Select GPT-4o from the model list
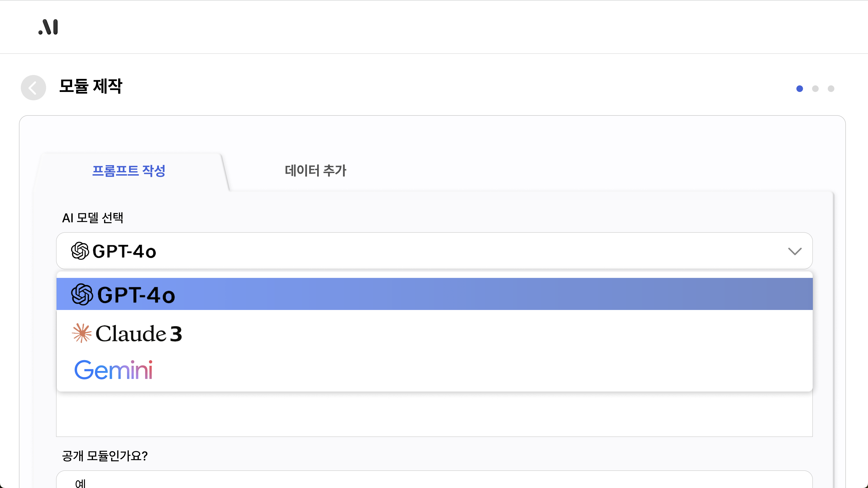Viewport: 868px width, 488px height. 434,294
